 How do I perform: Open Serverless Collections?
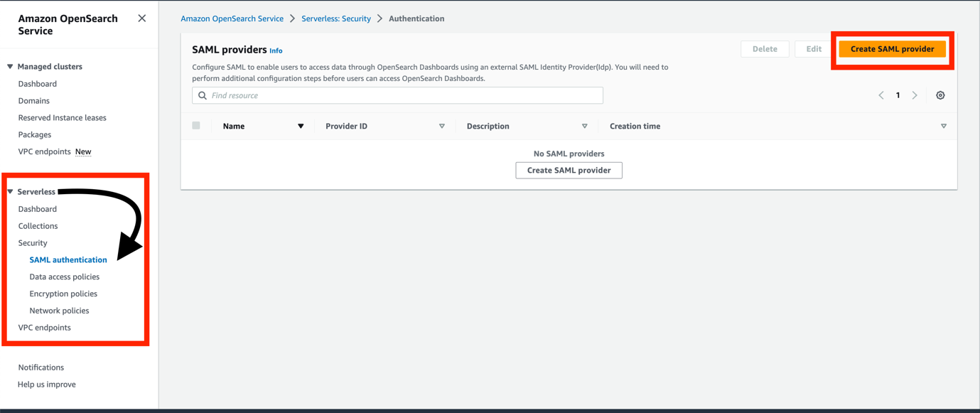point(38,226)
